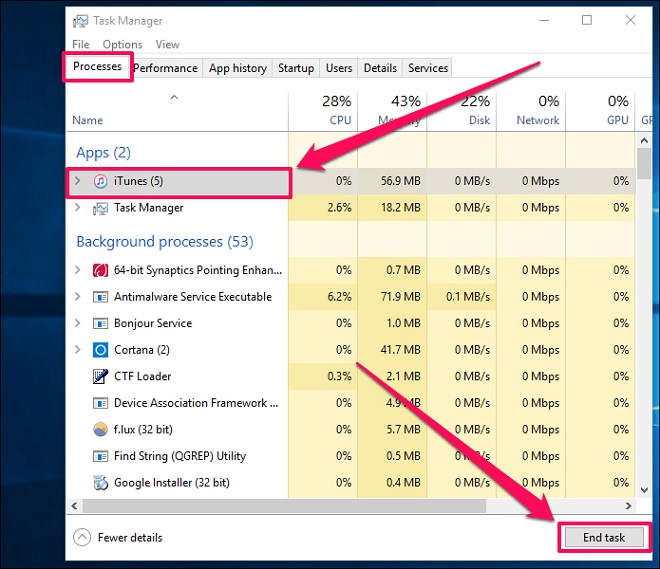This screenshot has height=569, width=660.
Task: Switch to the Performance tab
Action: click(165, 68)
